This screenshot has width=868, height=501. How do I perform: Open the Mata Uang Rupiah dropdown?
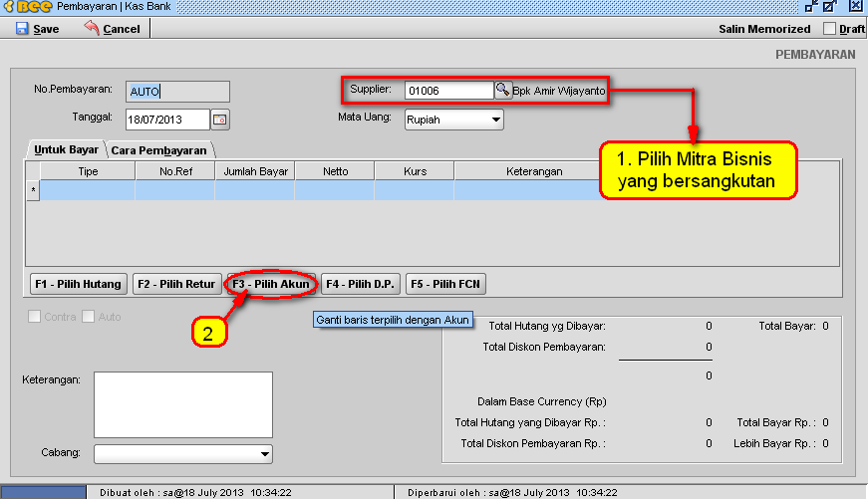pyautogui.click(x=453, y=120)
